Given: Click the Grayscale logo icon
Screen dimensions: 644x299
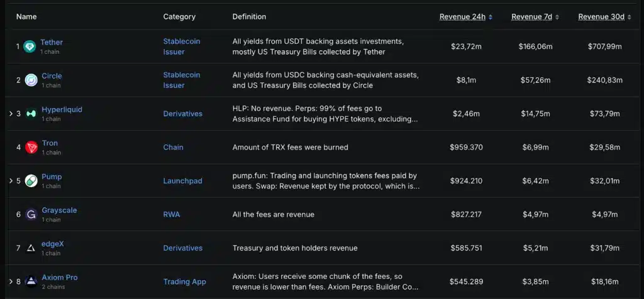Looking at the screenshot, I should click(31, 215).
